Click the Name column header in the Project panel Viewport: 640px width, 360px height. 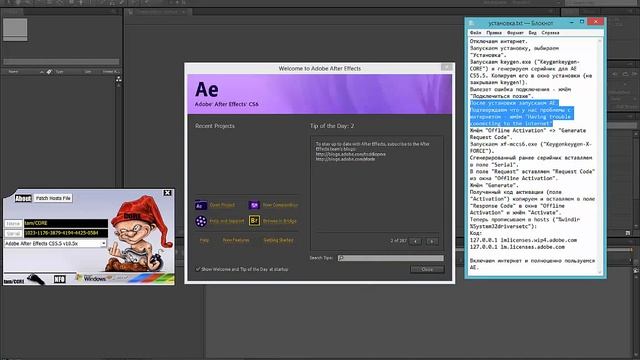click(x=13, y=72)
